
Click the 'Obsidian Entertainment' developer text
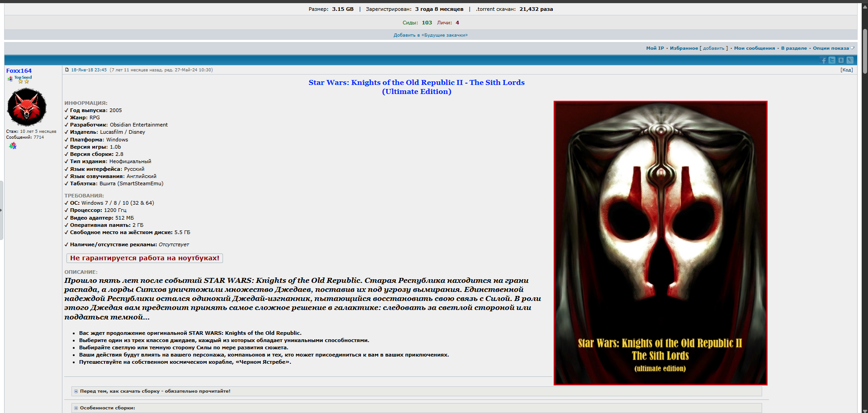click(139, 125)
